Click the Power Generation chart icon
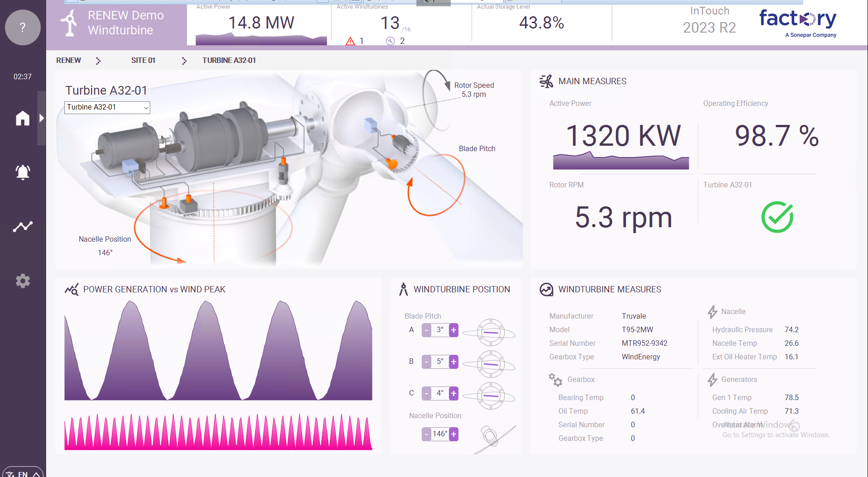 [x=72, y=289]
